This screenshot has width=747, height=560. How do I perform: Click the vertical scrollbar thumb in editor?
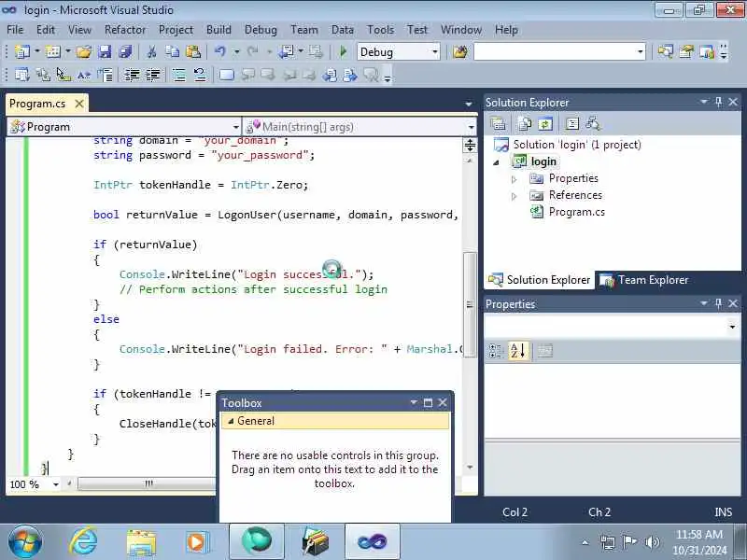pos(470,305)
